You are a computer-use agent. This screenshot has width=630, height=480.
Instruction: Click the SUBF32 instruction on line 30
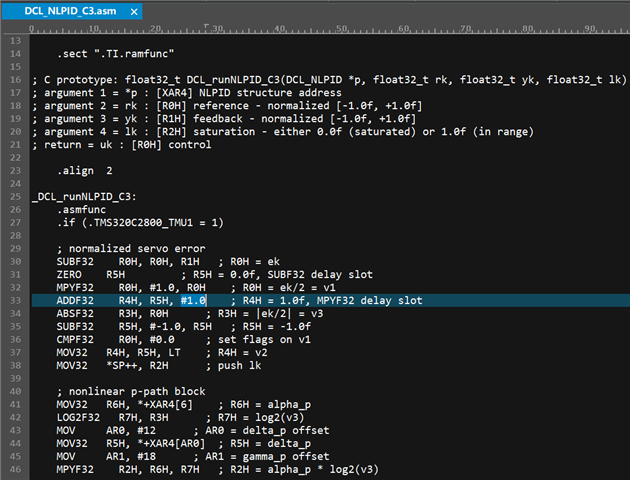tap(75, 262)
